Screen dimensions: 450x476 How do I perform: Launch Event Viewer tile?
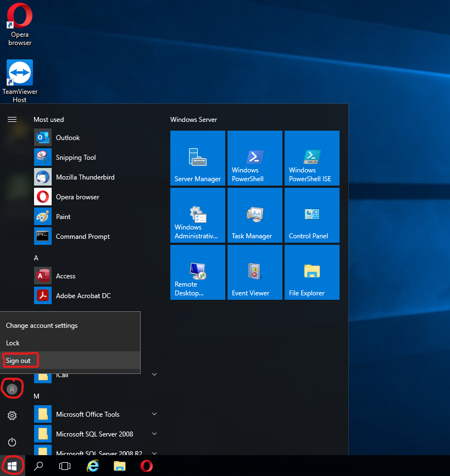tap(254, 272)
